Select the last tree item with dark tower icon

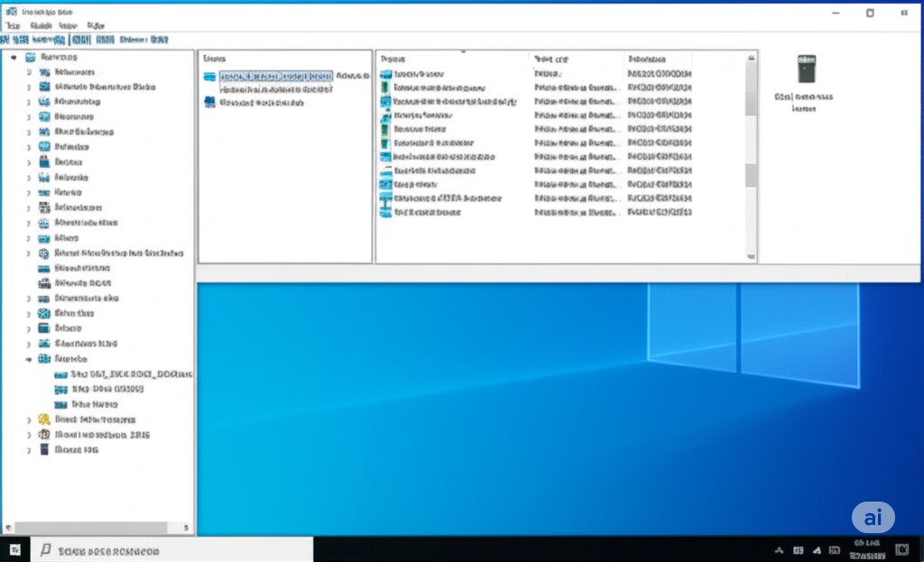76,449
